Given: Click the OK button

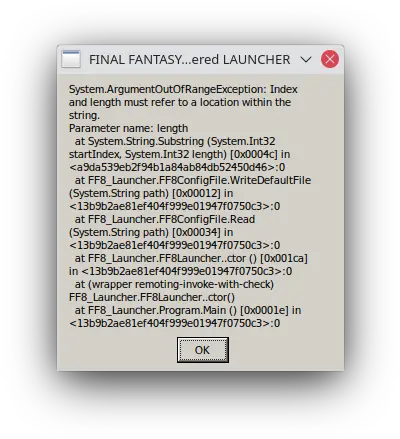Looking at the screenshot, I should pyautogui.click(x=203, y=350).
